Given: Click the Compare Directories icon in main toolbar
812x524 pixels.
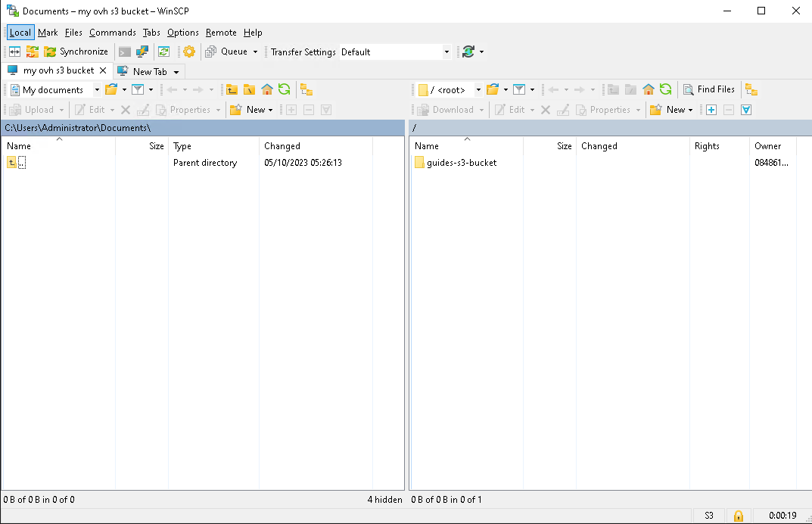Looking at the screenshot, I should tap(14, 51).
